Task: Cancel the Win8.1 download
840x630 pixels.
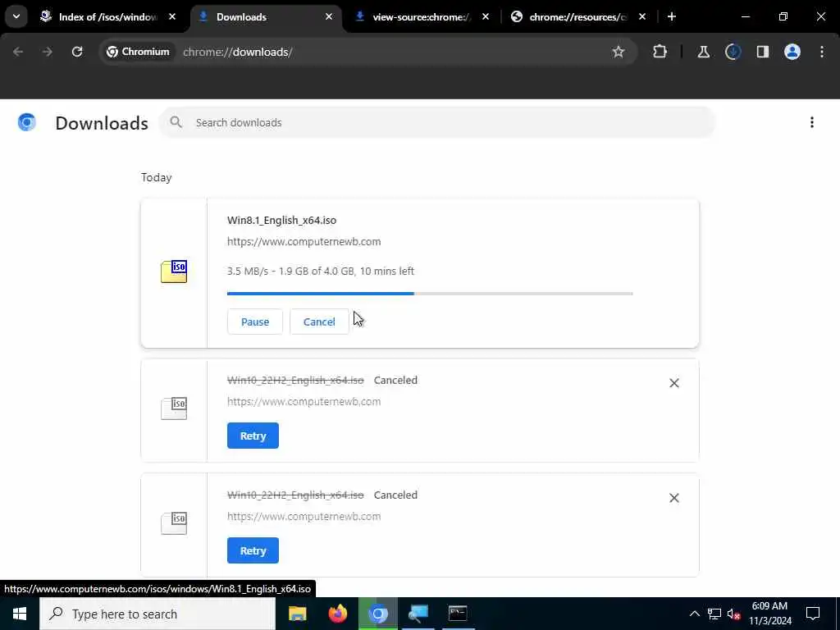Action: click(x=319, y=322)
